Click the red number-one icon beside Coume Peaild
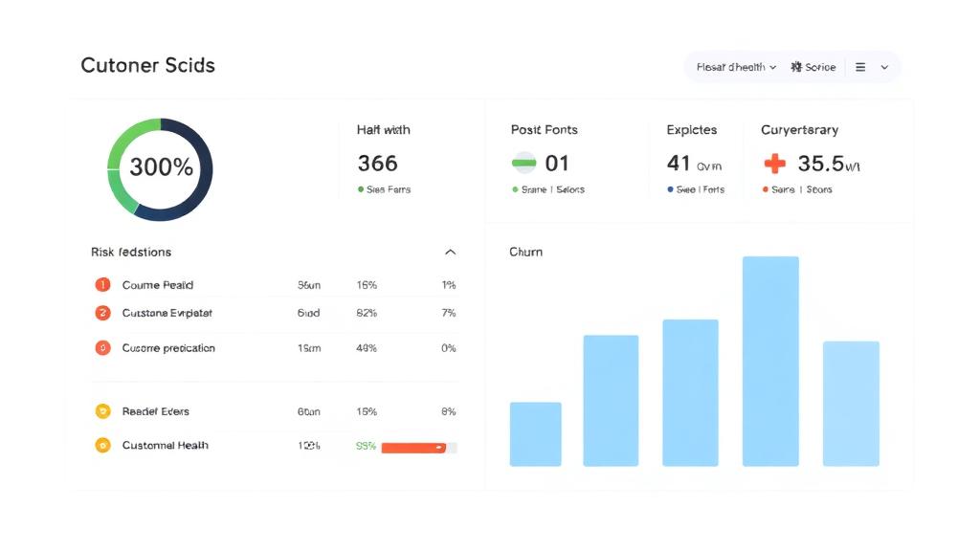980x551 pixels. pyautogui.click(x=102, y=285)
